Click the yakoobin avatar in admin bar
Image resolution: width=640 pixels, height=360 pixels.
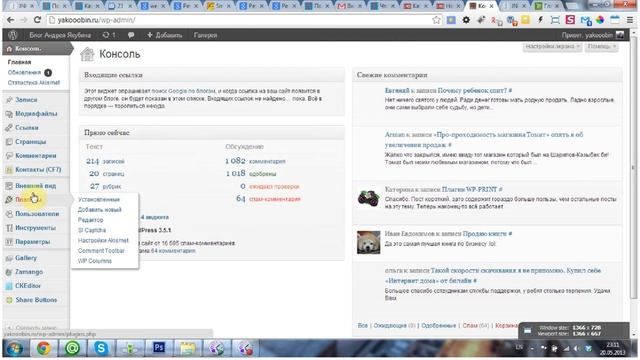click(x=620, y=35)
